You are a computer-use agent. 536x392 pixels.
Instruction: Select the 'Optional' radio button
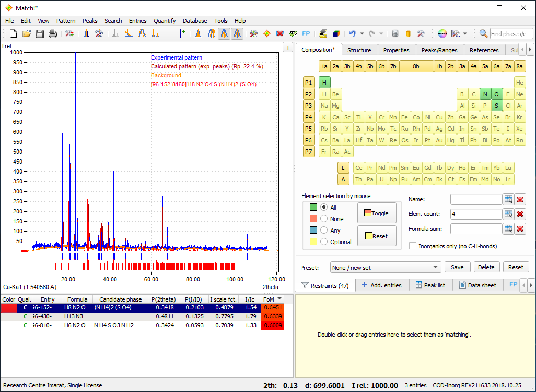coord(324,241)
